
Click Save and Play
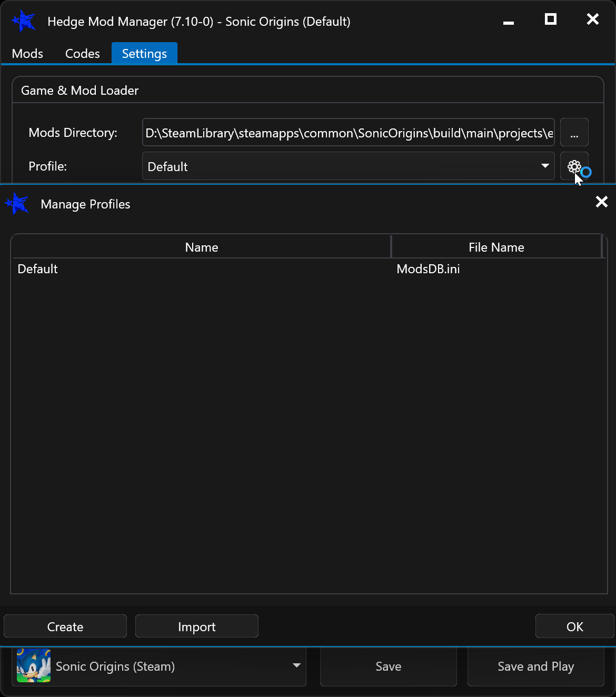click(x=535, y=666)
